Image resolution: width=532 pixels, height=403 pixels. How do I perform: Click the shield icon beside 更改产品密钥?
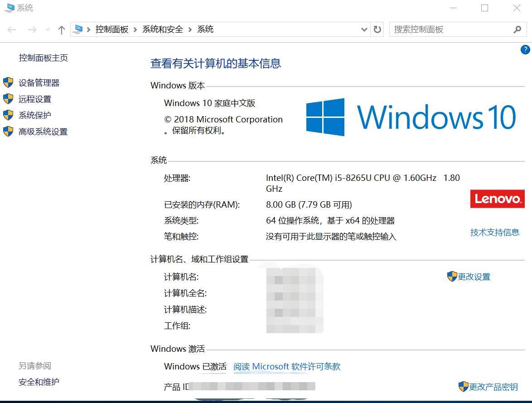click(464, 386)
